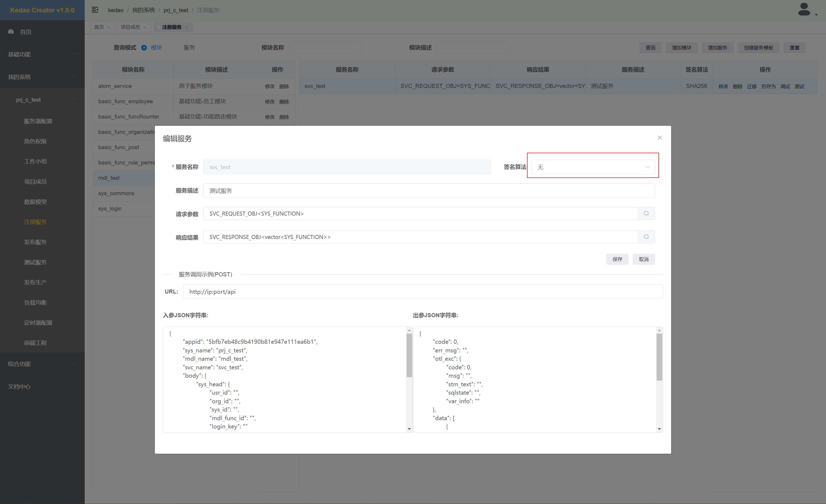Click the 首页 dashboard icon in sidebar
Image resolution: width=826 pixels, height=504 pixels.
(x=11, y=31)
